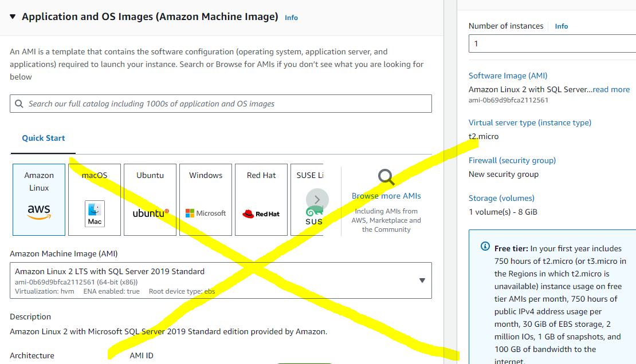This screenshot has width=636, height=364.
Task: Open the Browse more AMIs link
Action: (386, 196)
